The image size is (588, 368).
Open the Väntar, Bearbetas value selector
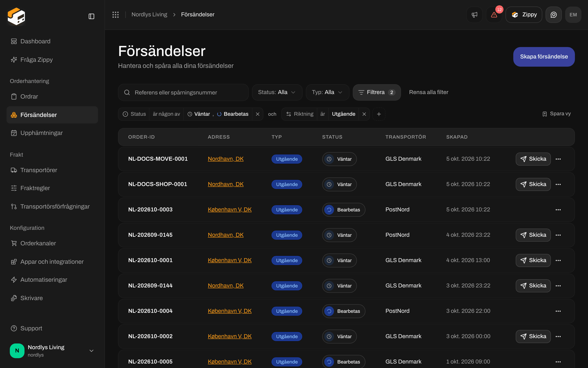(218, 114)
